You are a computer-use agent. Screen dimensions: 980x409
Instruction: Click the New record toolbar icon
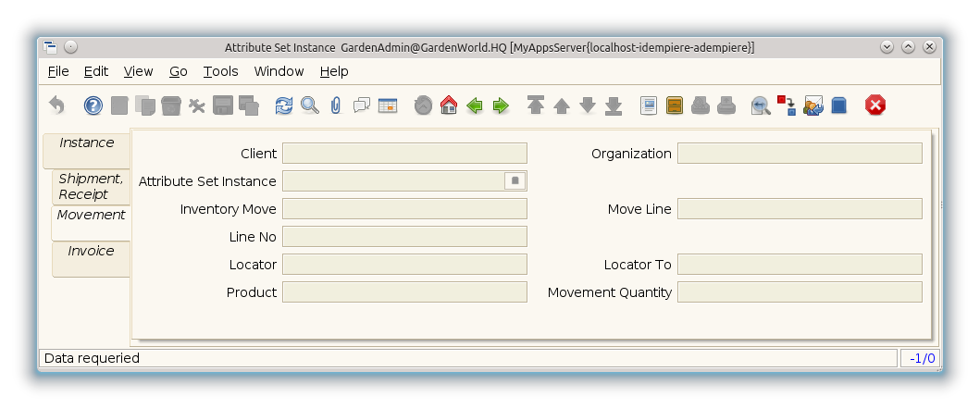tap(119, 105)
